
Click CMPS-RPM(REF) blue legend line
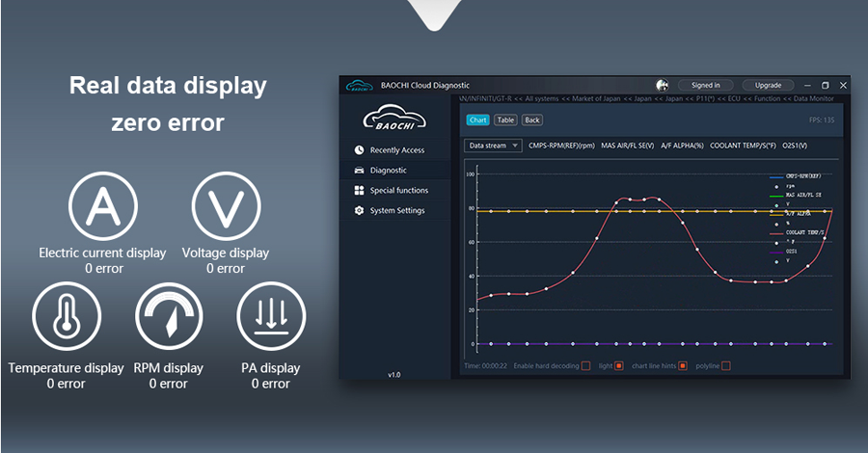coord(776,177)
